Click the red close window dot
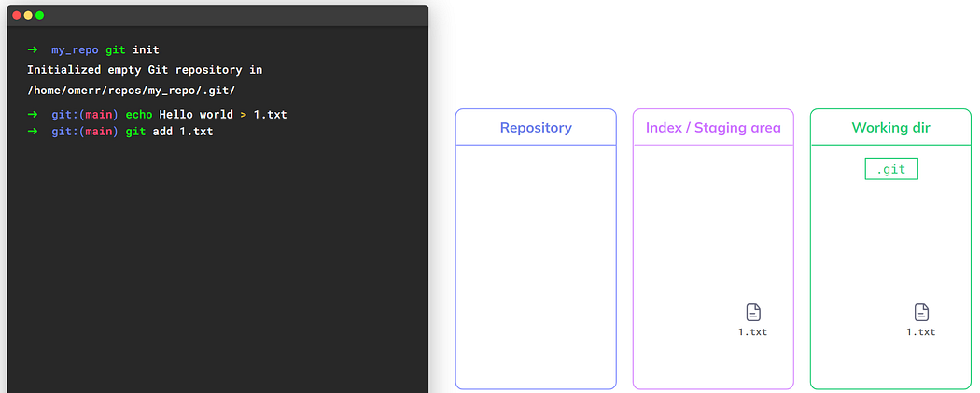Viewport: 980px width, 393px height. pos(17,16)
